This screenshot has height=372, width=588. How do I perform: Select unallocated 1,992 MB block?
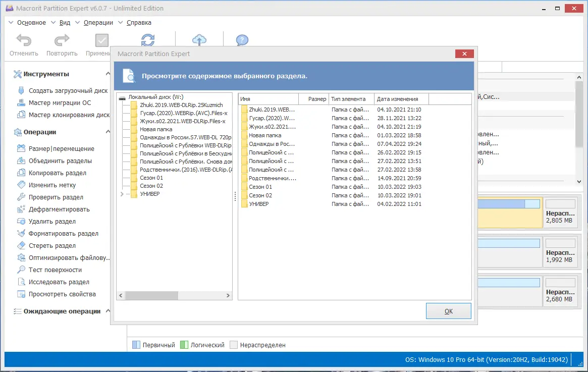tap(560, 252)
